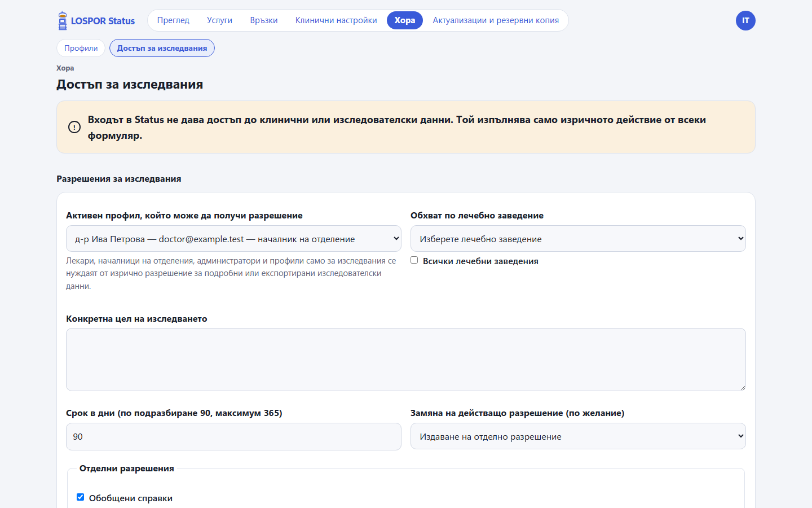Select the Достъп за изследвания sub-tab
Viewport: 812px width, 508px height.
tap(162, 48)
